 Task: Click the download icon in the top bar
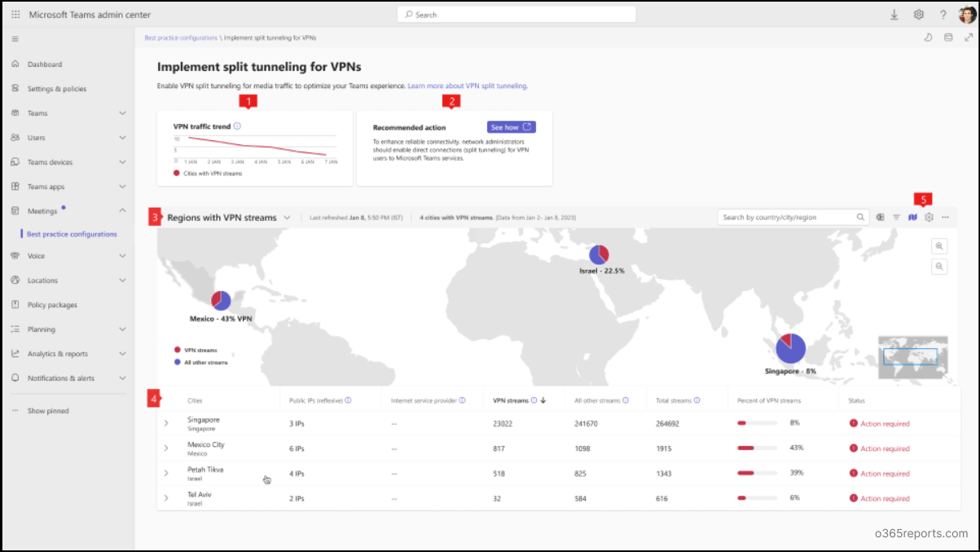(x=894, y=15)
